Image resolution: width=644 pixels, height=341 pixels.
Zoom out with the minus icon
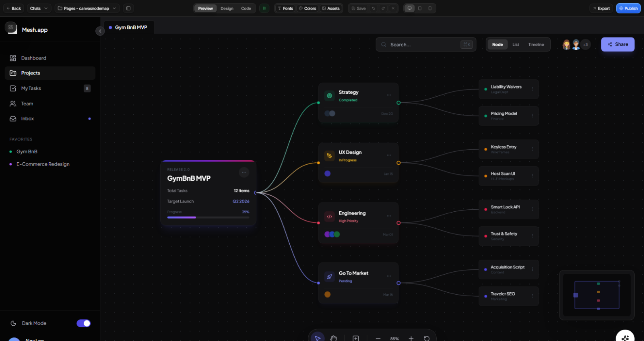[x=378, y=339]
